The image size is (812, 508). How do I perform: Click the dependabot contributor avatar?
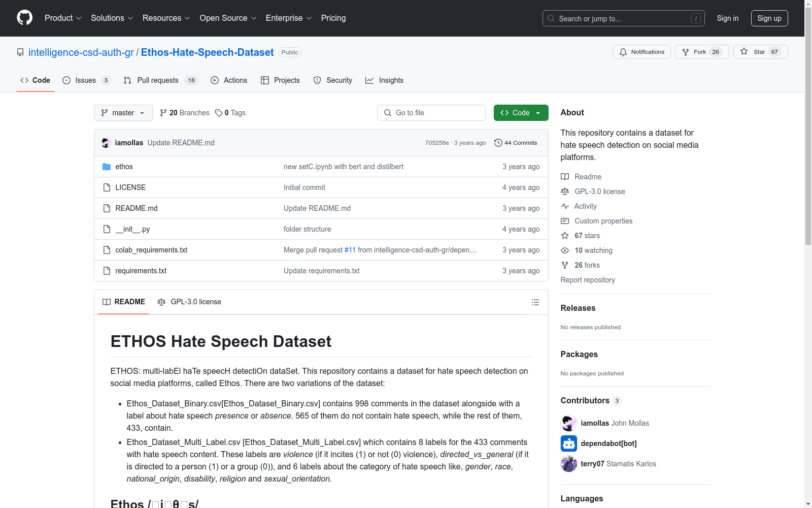tap(569, 443)
